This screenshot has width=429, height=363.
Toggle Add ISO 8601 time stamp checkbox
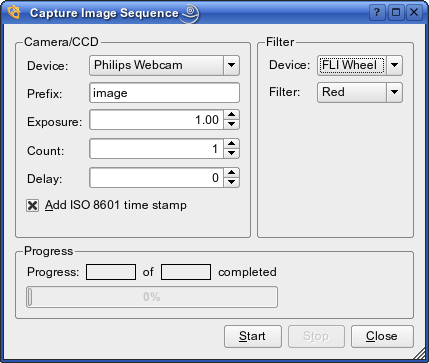(x=32, y=206)
